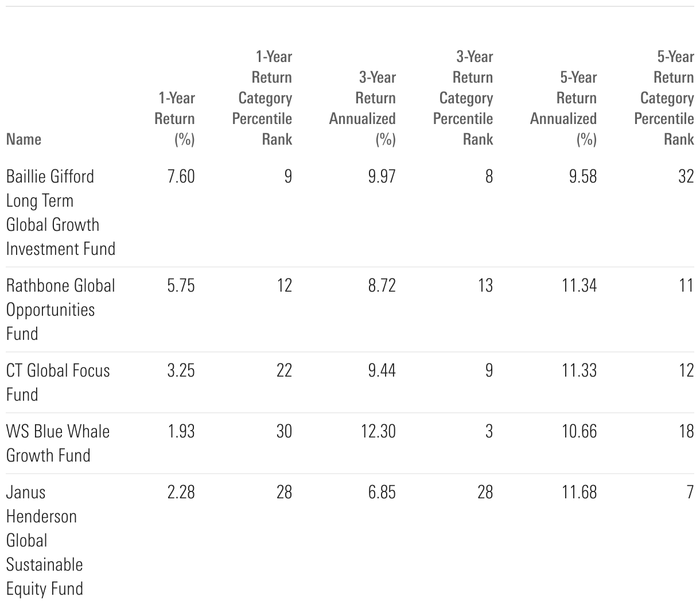Open Baillie Gifford Long Term Global Growth fund
700x612 pixels.
[x=61, y=212]
